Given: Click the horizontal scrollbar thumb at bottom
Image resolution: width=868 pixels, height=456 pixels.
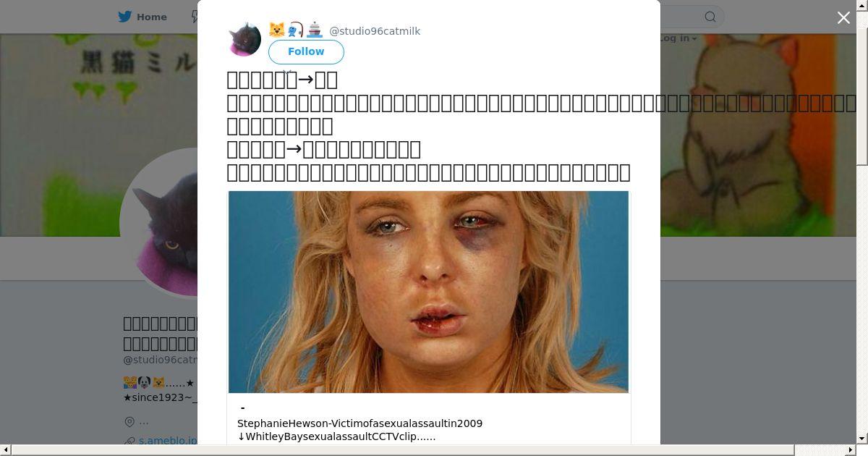Looking at the screenshot, I should (x=428, y=450).
